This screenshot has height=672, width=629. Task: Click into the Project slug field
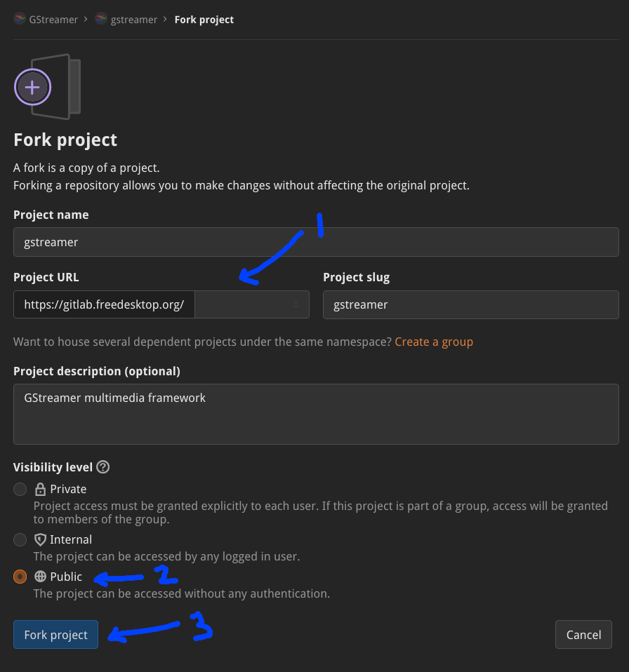click(470, 304)
